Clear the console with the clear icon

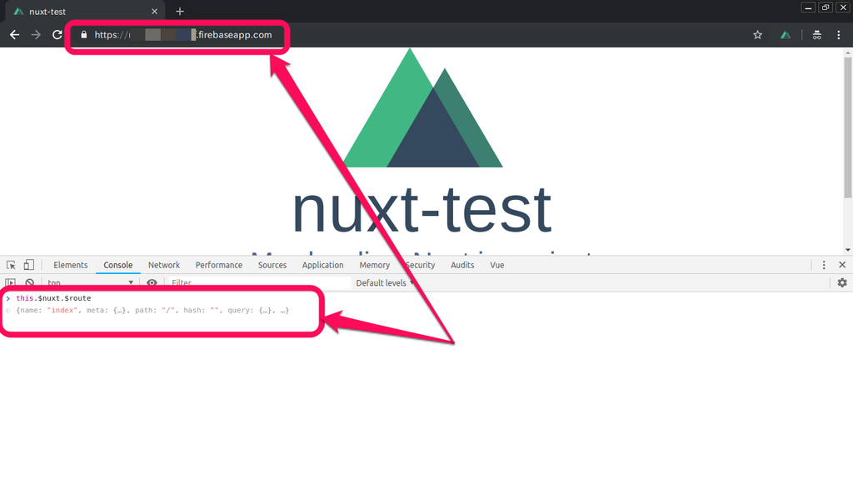(x=30, y=283)
